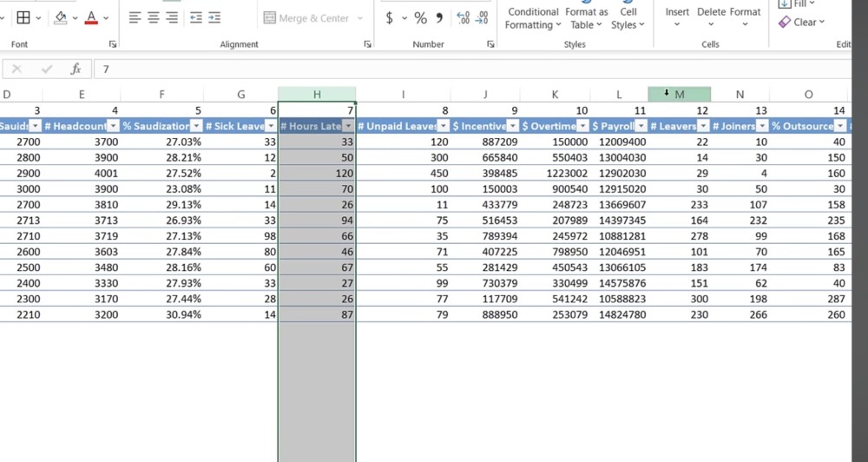Open Alignment settings dialog launcher
Viewport: 868px width, 462px height.
(x=367, y=44)
